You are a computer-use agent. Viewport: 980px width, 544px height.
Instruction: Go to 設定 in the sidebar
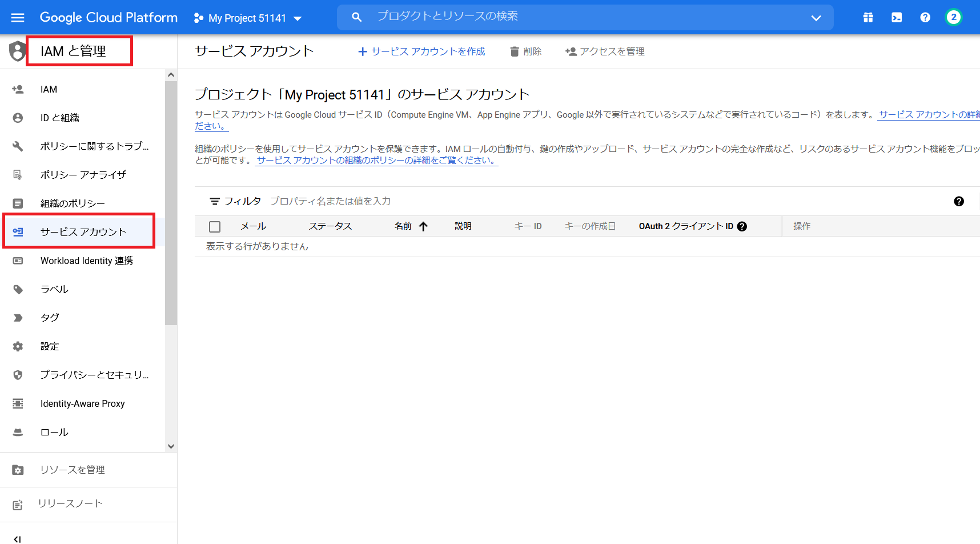[50, 346]
